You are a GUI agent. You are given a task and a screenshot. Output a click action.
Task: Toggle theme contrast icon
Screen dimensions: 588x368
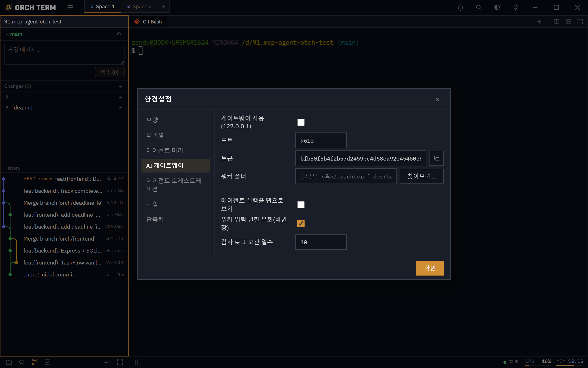497,7
